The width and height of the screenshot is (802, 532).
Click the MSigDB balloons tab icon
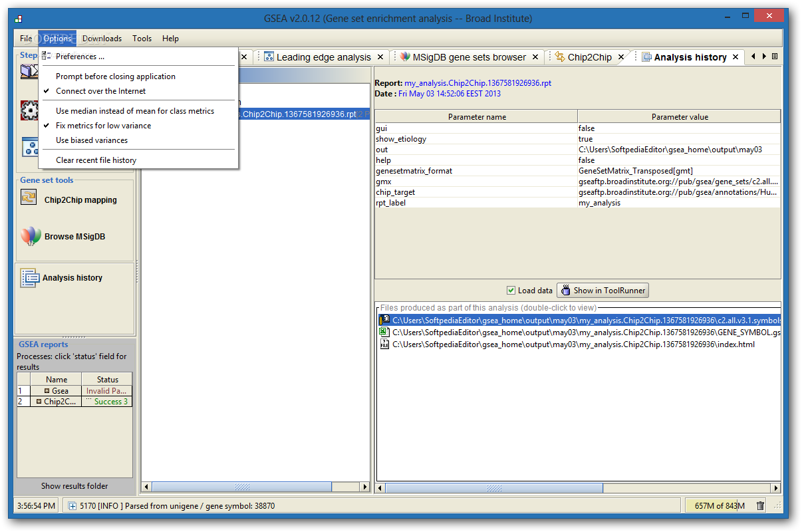[405, 57]
